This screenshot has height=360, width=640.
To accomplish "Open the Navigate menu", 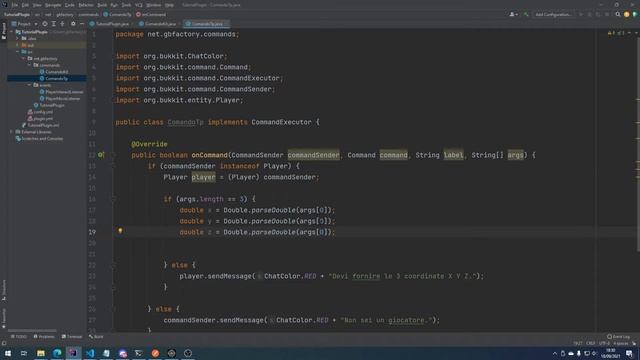I will click(x=53, y=5).
